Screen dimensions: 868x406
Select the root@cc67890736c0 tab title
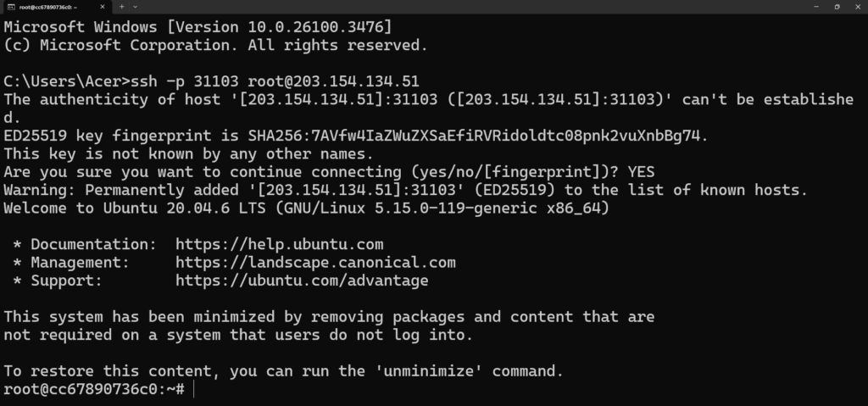click(48, 7)
